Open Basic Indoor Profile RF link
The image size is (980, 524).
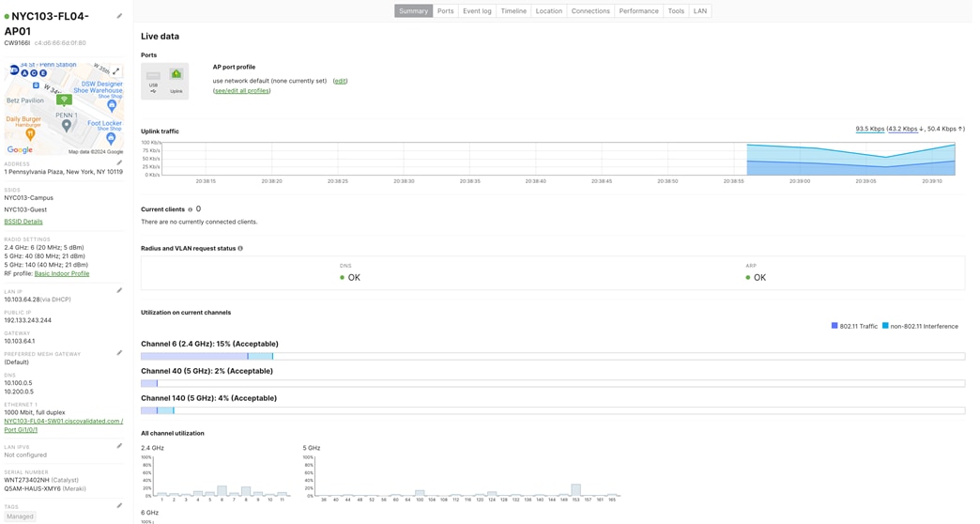tap(62, 273)
